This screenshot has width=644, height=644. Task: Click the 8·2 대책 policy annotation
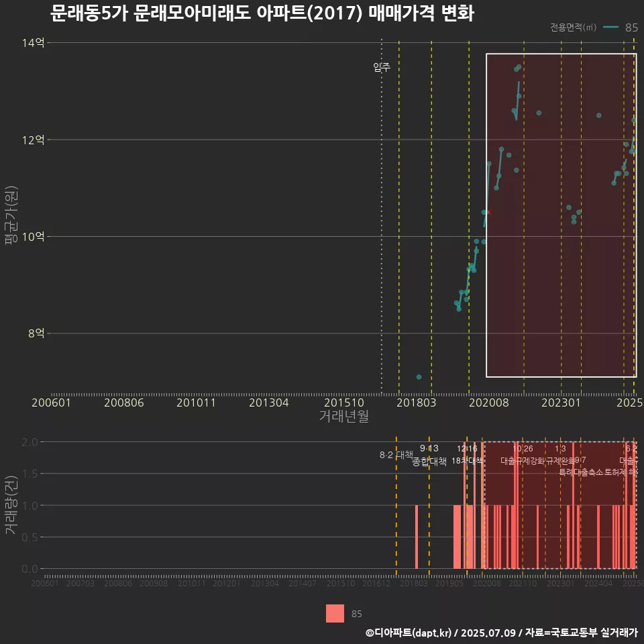(396, 455)
